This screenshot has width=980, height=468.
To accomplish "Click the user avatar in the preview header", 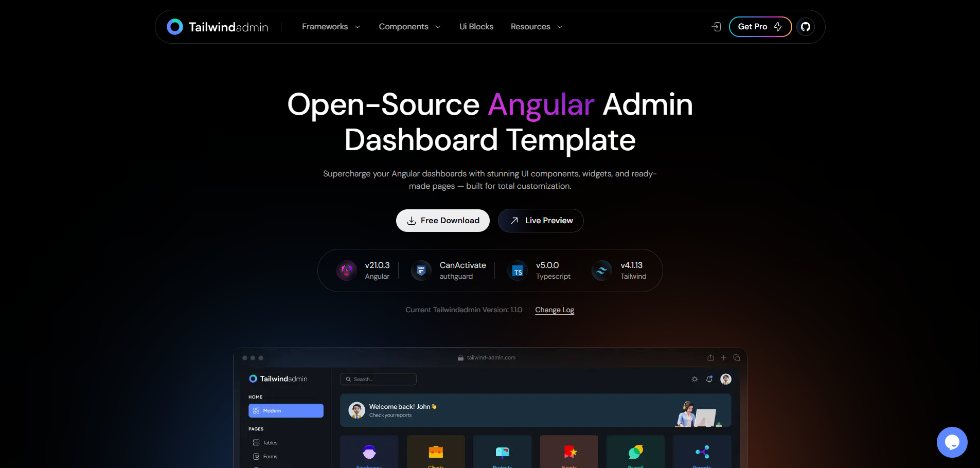I will (x=726, y=379).
